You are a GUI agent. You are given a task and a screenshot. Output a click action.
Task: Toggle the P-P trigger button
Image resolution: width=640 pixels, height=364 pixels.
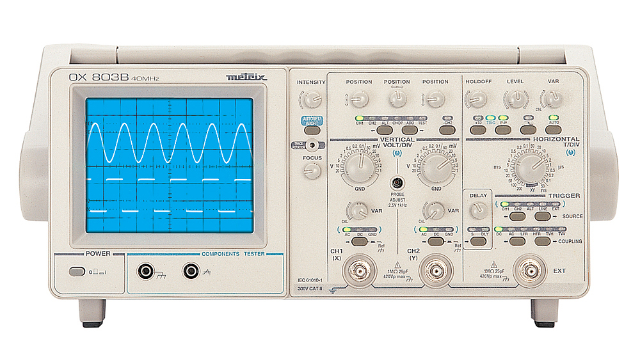[x=503, y=130]
